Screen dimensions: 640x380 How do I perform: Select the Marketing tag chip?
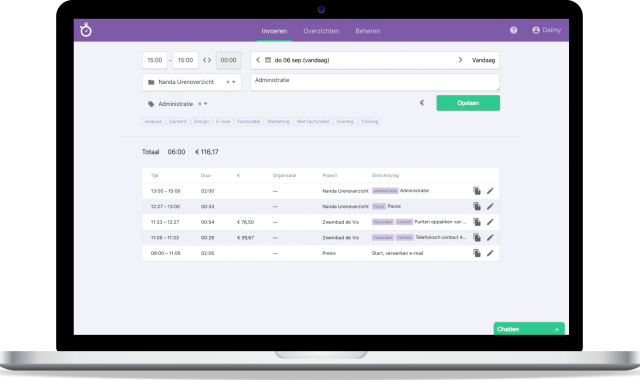[278, 121]
